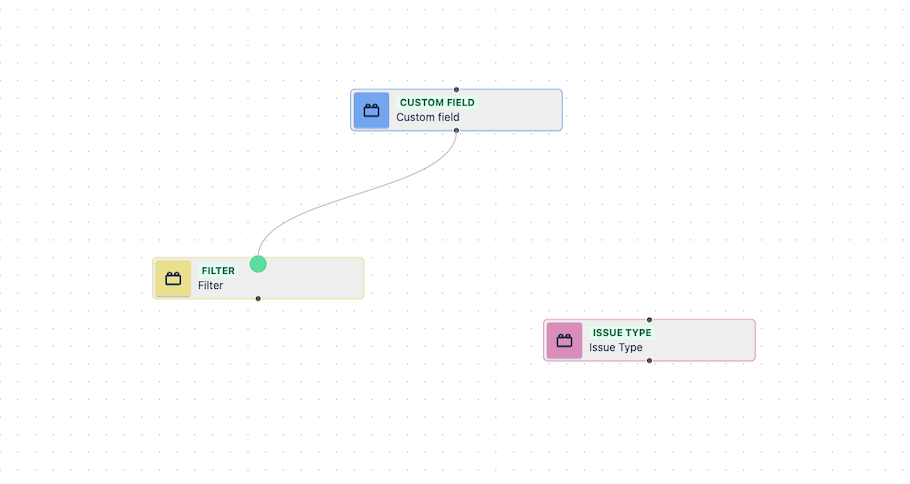Click bottom connector dot of Filter node
Screen dimensions: 910x484
258,298
